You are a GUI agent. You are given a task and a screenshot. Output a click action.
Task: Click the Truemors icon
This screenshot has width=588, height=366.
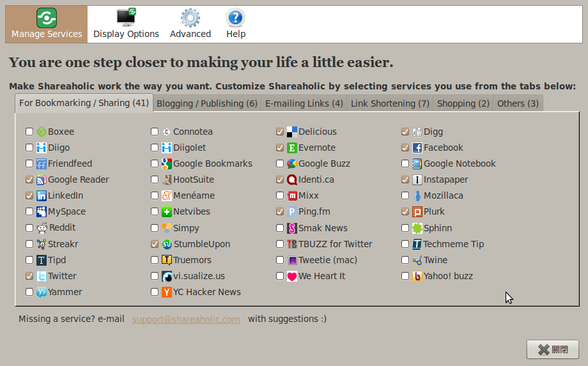point(167,260)
